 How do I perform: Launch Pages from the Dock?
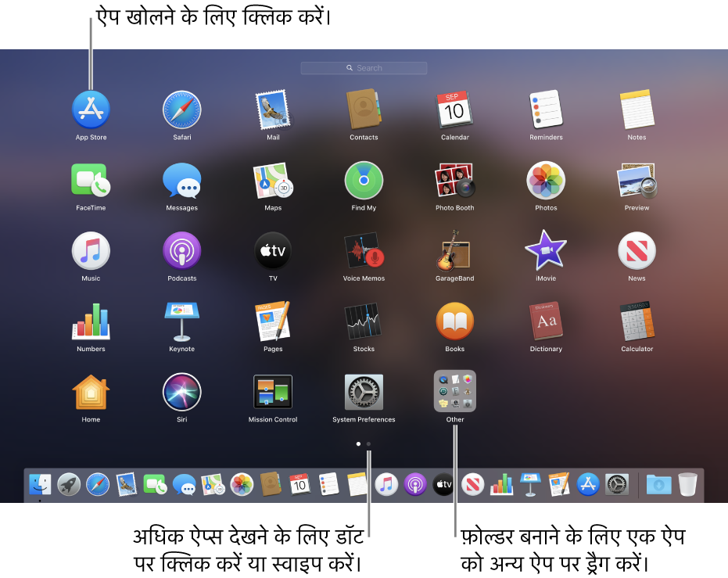point(559,485)
